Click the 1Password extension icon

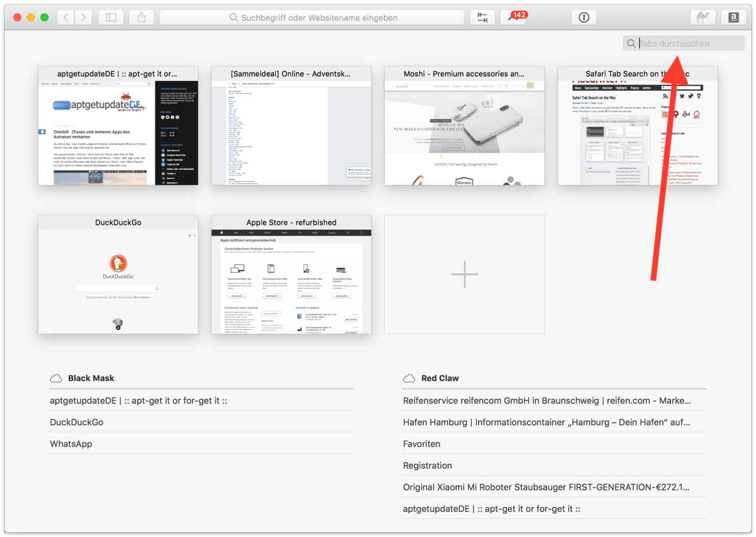(584, 17)
